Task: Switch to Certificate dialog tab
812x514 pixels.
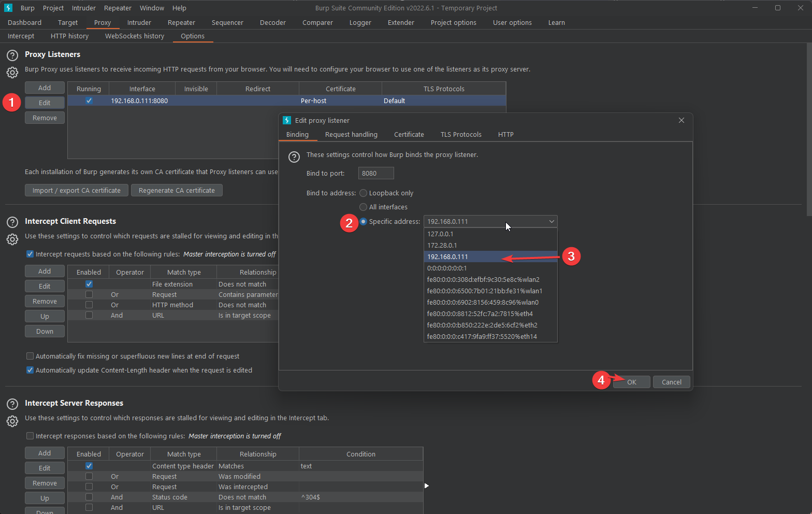Action: [x=409, y=134]
